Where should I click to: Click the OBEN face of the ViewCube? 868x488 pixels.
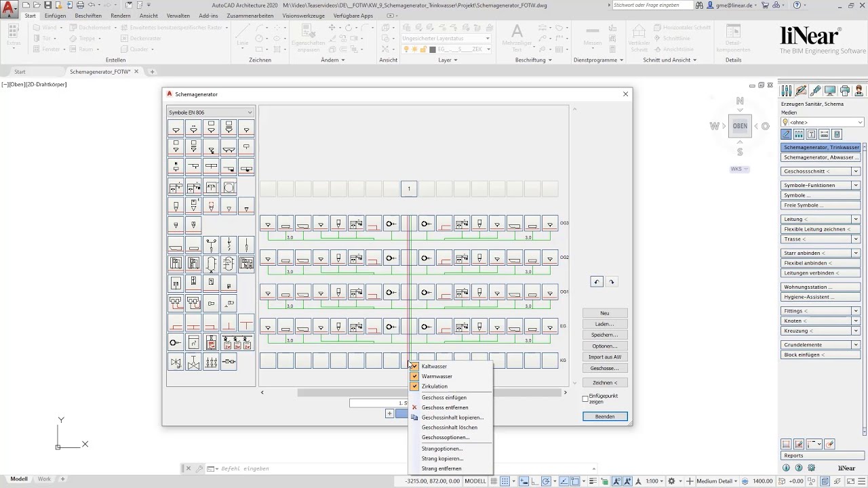pos(740,126)
